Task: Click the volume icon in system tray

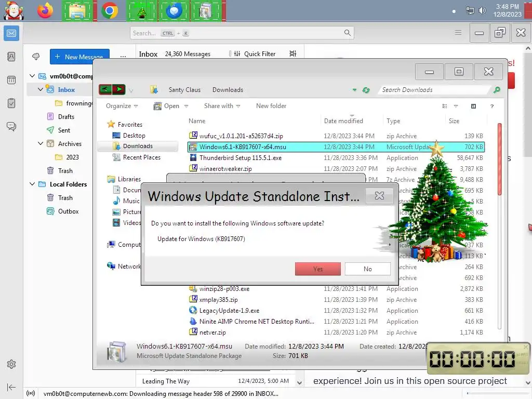Action: (x=482, y=10)
